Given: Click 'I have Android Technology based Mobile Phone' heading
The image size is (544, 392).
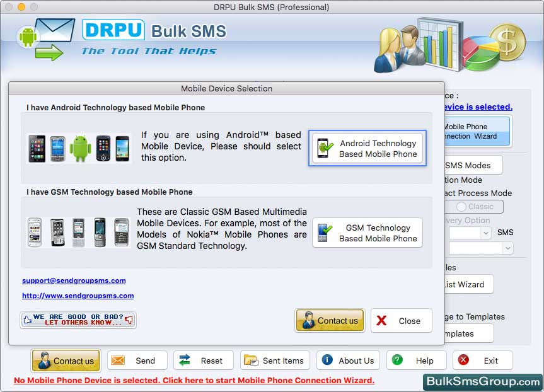Looking at the screenshot, I should tap(115, 108).
